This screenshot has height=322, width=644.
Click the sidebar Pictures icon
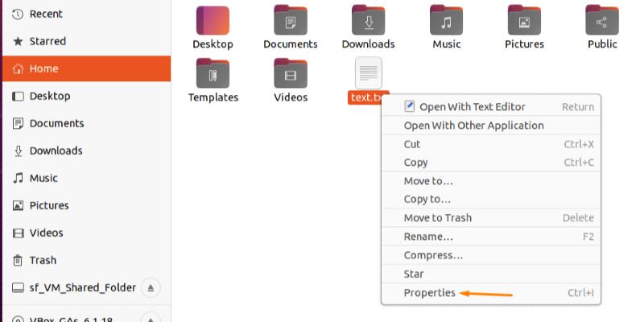point(18,205)
